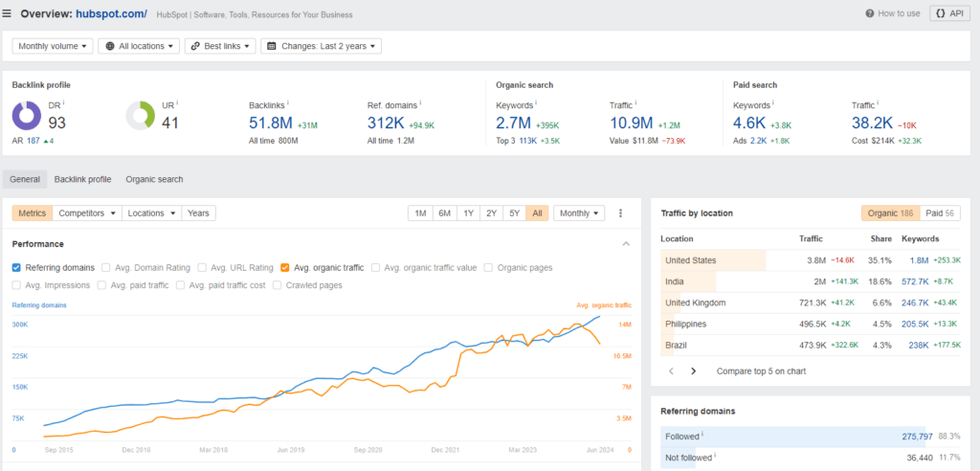Viewport: 980px width, 471px height.
Task: Enable Avg. Impressions checkbox
Action: pos(16,285)
